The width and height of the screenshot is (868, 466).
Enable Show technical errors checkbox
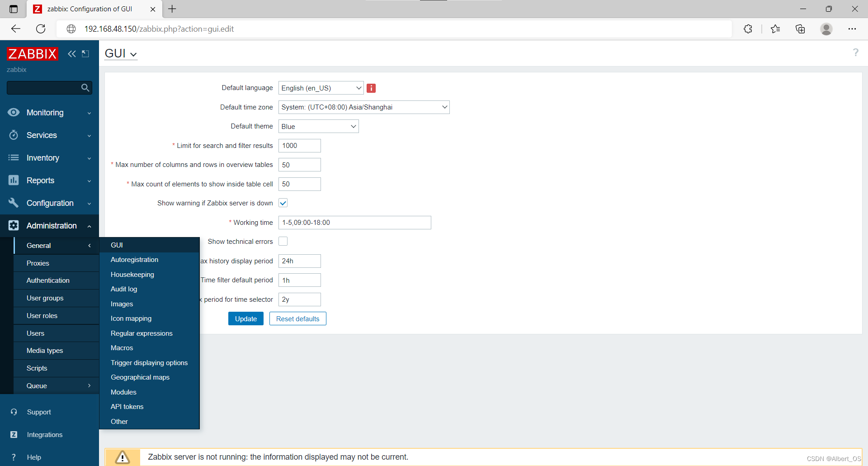coord(283,242)
